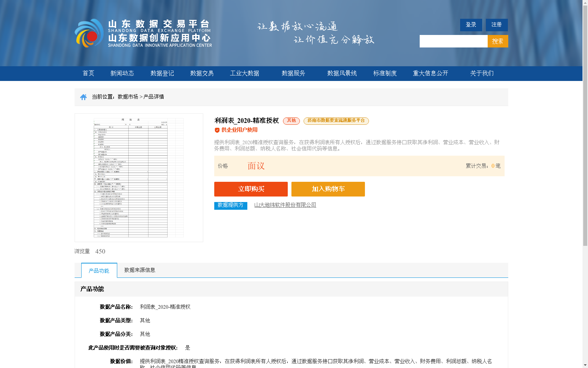This screenshot has height=368, width=588.
Task: Click the 面议 price text
Action: pos(256,166)
